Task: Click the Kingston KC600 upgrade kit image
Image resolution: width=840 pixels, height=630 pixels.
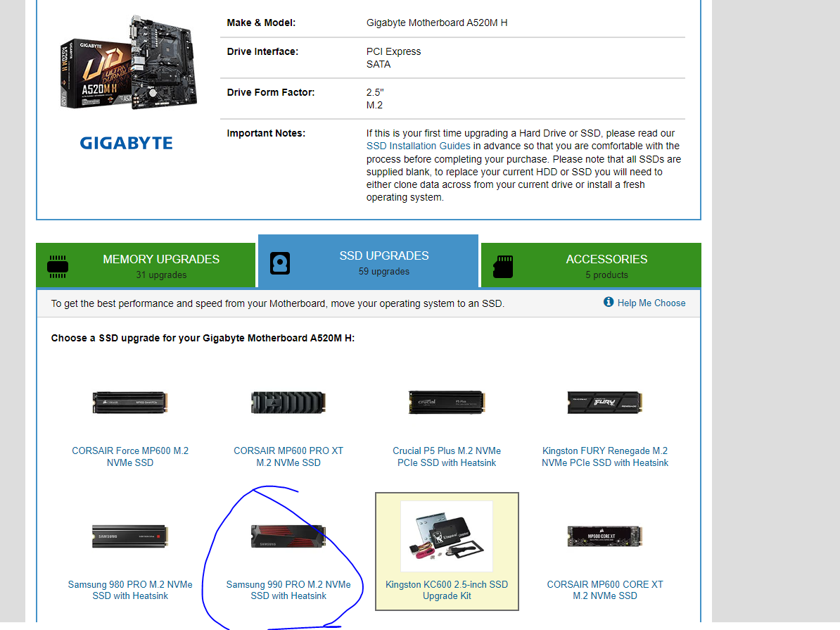Action: (447, 536)
